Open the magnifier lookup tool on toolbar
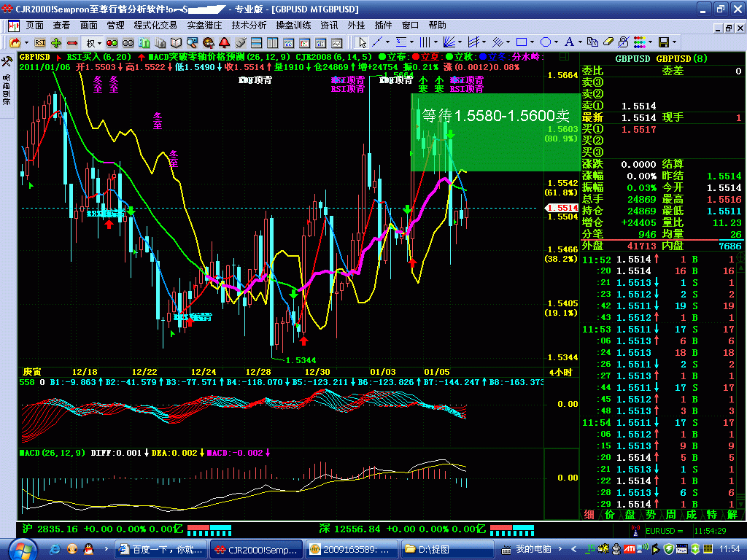 pyautogui.click(x=192, y=43)
